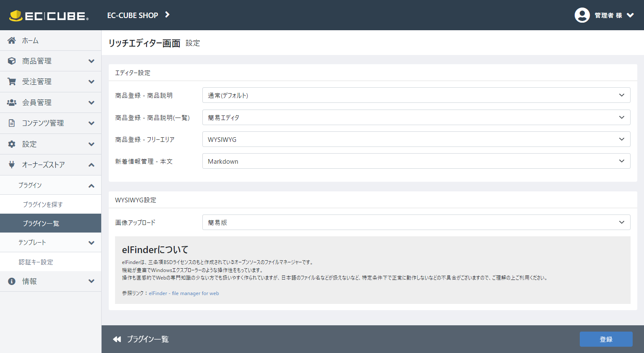Open 受注管理 menu item
This screenshot has width=644, height=353.
pyautogui.click(x=50, y=81)
